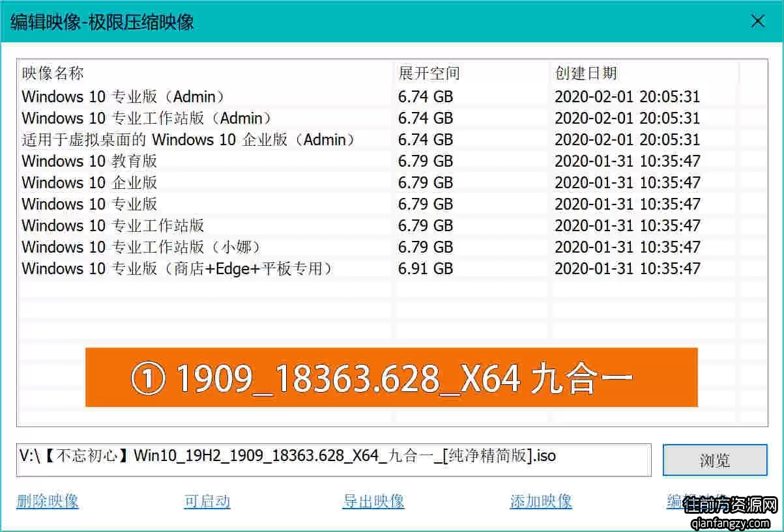Click the 6.91 GB size cell

pos(426,268)
